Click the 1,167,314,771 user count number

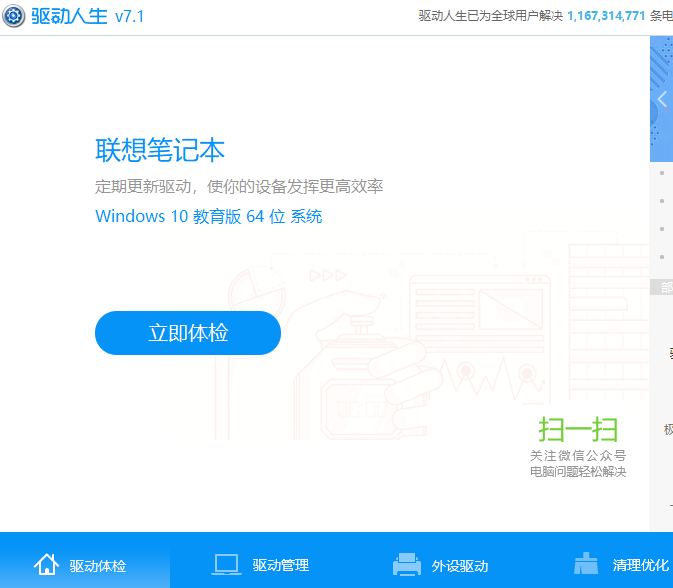606,16
